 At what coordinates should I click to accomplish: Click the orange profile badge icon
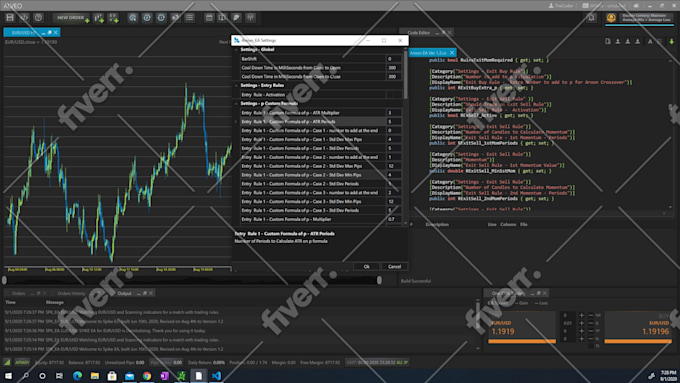click(611, 18)
